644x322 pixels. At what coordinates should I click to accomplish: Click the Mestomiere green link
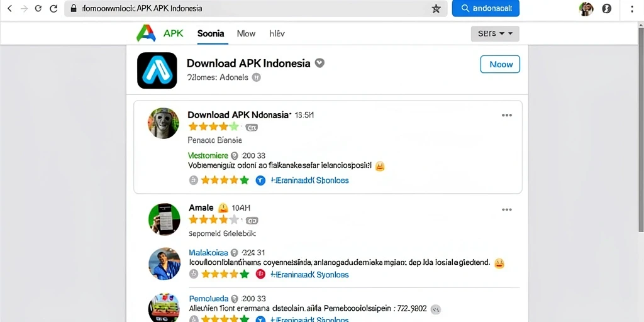pyautogui.click(x=208, y=156)
